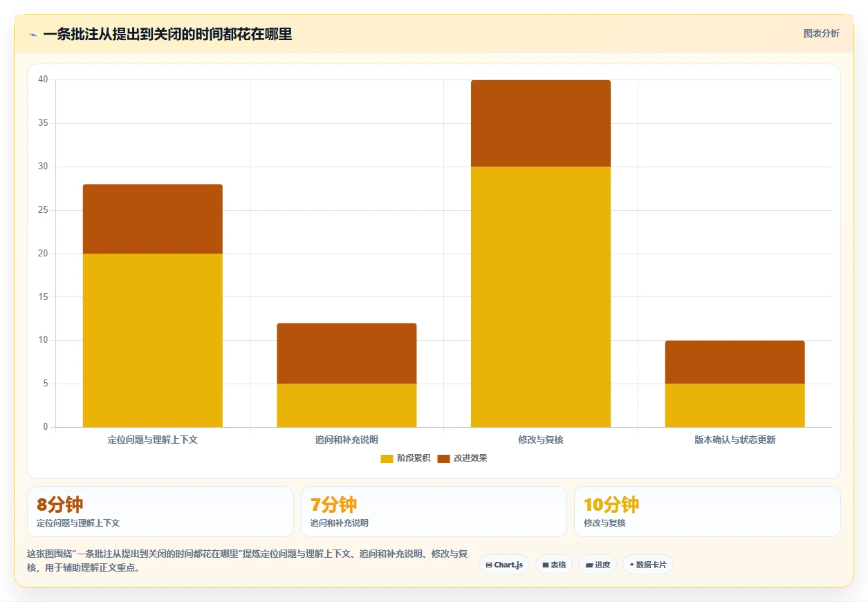Open the 7分钟 data card
Screen dimensions: 868x602
434,511
